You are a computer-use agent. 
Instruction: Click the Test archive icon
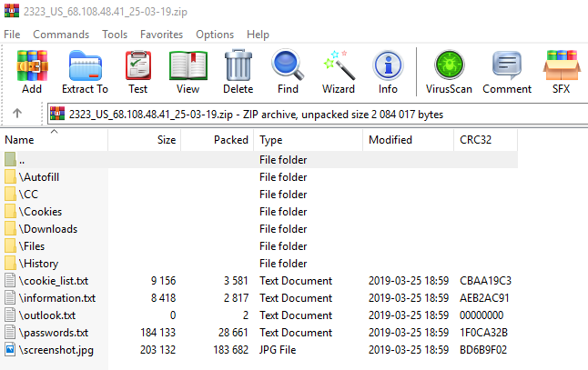click(x=138, y=66)
